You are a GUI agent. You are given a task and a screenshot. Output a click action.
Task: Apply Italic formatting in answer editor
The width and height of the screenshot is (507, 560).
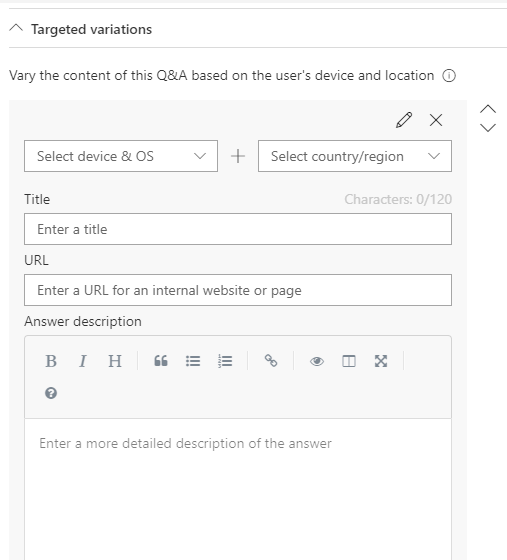82,361
